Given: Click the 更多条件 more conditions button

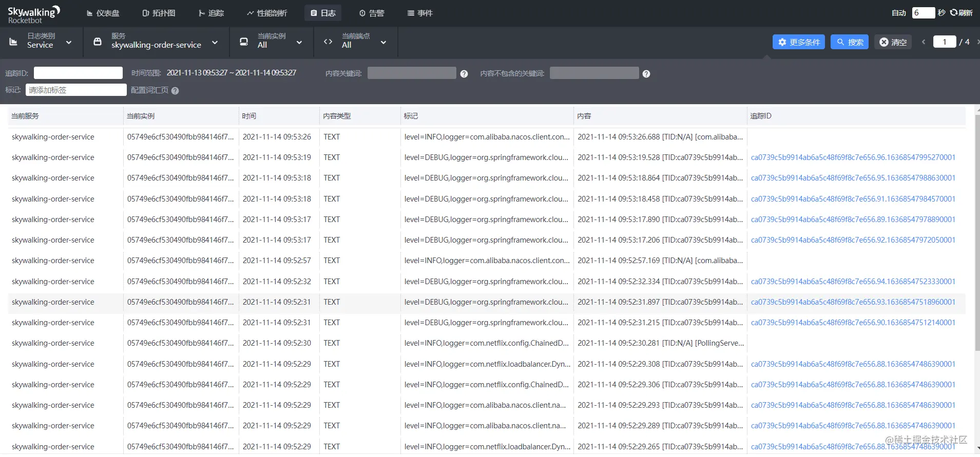Looking at the screenshot, I should point(798,42).
